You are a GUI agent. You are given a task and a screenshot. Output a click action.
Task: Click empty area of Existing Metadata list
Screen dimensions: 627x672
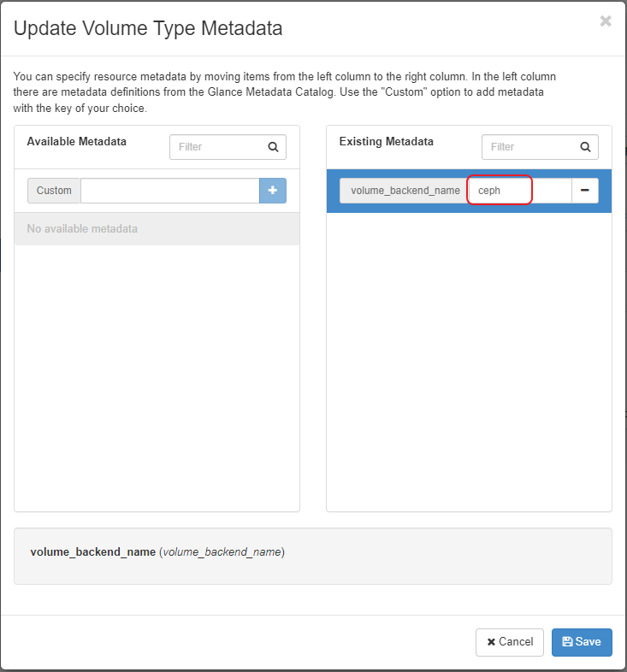(x=469, y=359)
